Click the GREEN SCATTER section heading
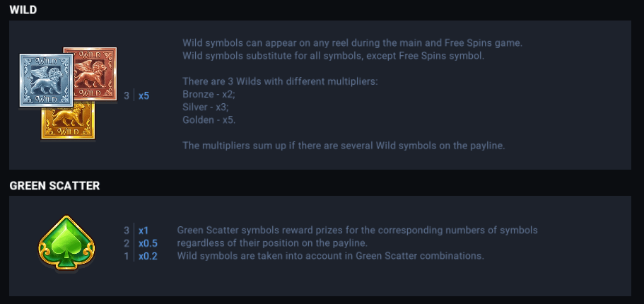 coord(54,186)
